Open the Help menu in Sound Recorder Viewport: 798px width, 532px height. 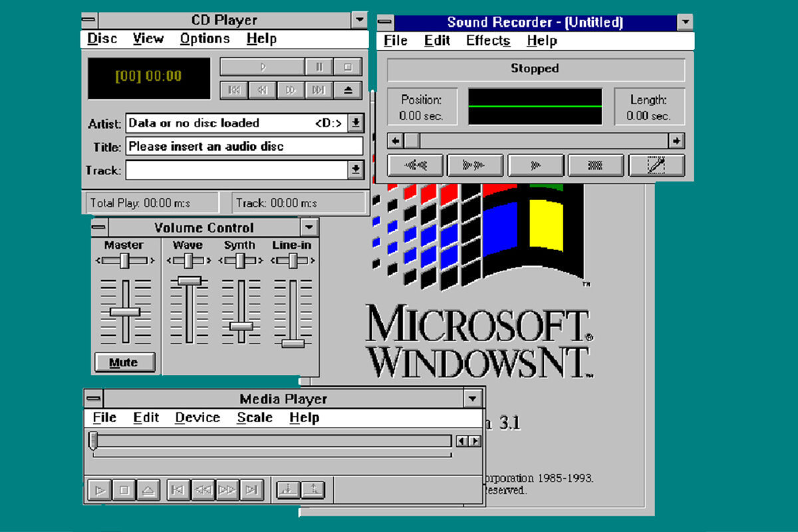(x=542, y=41)
